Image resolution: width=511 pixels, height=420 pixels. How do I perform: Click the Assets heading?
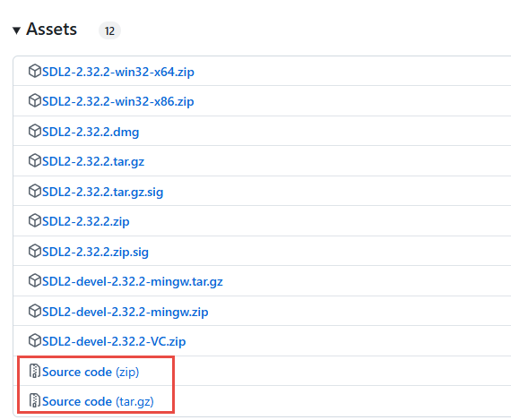click(51, 30)
